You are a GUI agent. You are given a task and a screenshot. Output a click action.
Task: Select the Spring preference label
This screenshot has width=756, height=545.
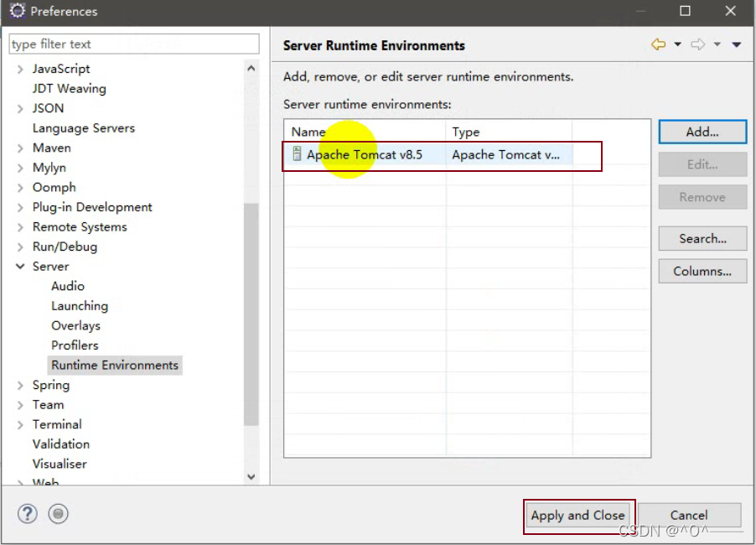[50, 386]
